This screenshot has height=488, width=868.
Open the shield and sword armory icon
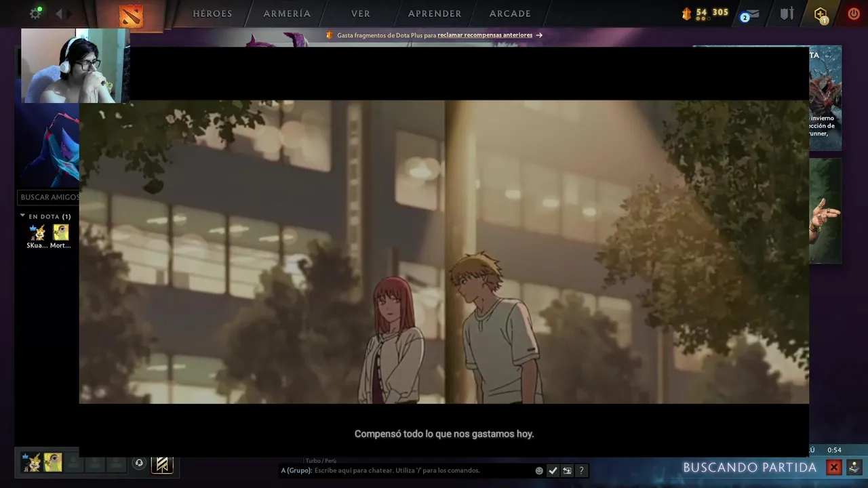point(787,14)
